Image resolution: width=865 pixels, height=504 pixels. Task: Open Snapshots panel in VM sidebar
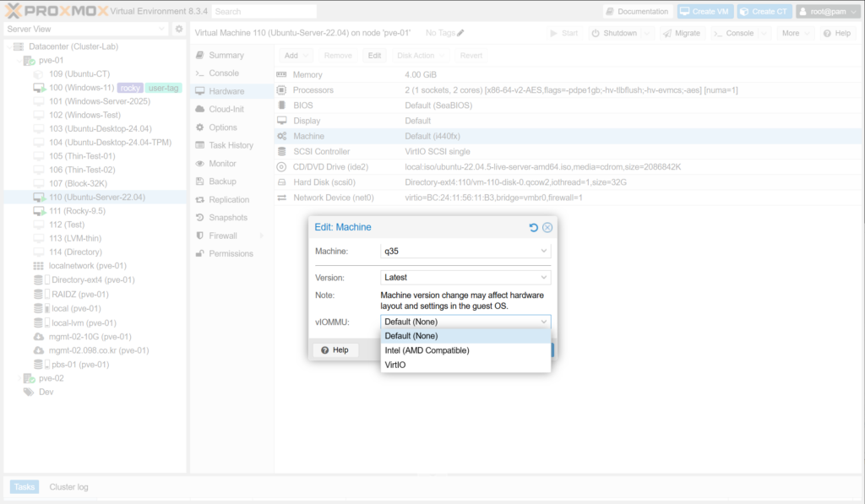[227, 218]
